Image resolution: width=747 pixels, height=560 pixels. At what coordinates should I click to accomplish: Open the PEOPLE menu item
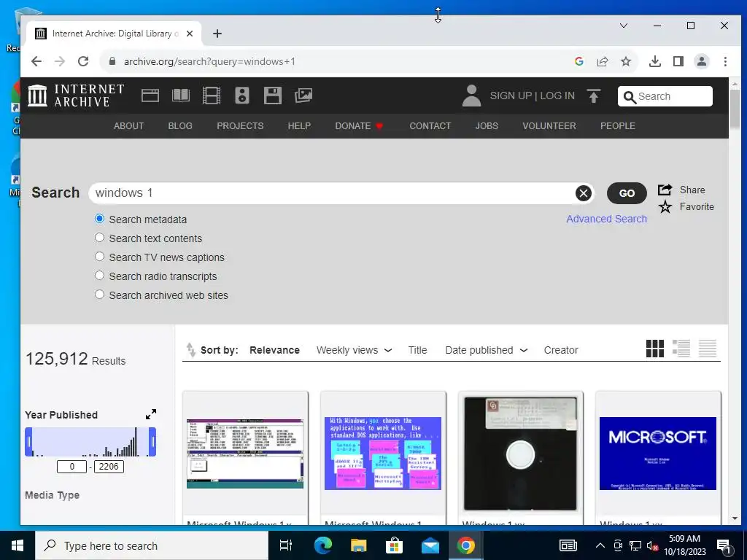(x=618, y=125)
